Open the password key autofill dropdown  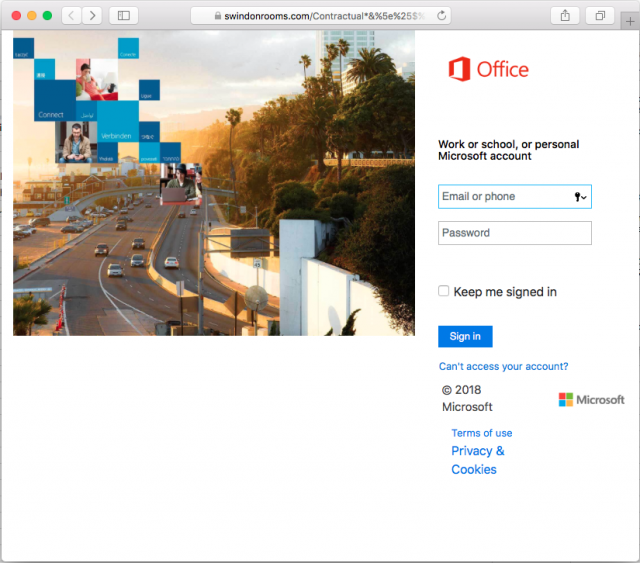pyautogui.click(x=580, y=197)
